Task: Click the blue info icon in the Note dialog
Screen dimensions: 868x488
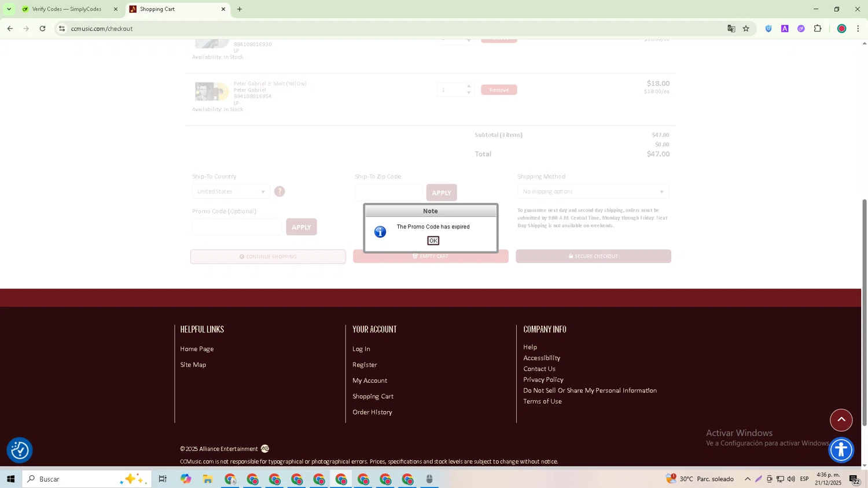Action: pyautogui.click(x=380, y=232)
